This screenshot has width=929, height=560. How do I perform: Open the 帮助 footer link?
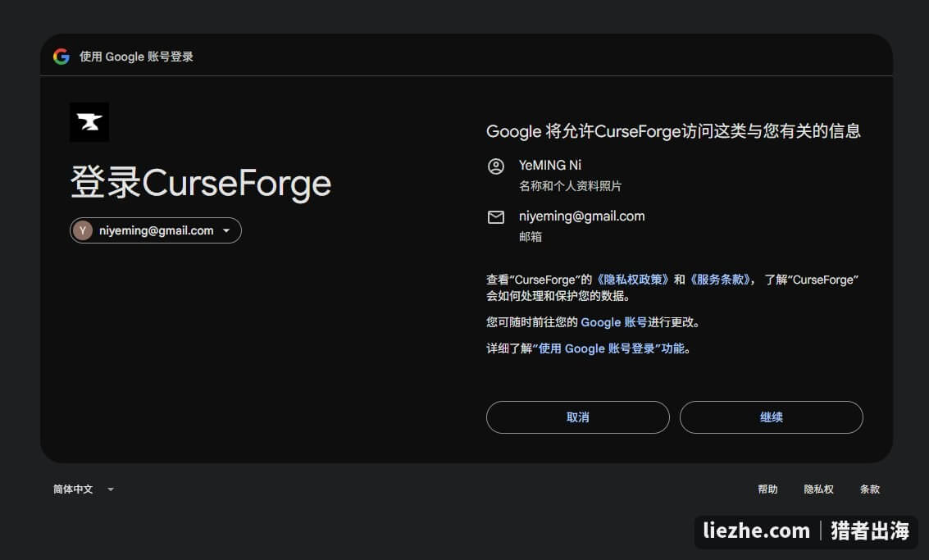pyautogui.click(x=767, y=489)
